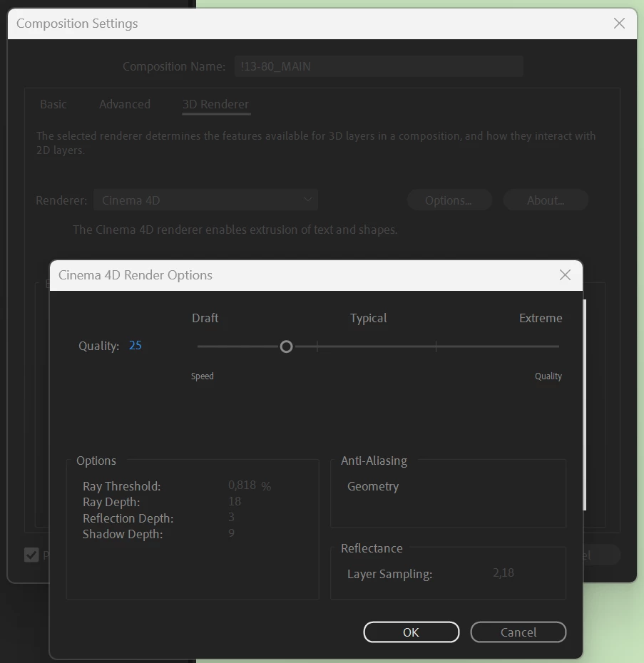Cancel the Cinema 4D Render Options dialog

pyautogui.click(x=518, y=632)
